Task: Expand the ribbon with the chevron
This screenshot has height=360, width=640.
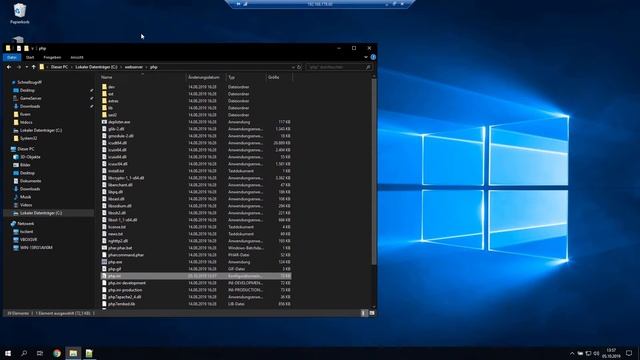Action: click(x=366, y=58)
